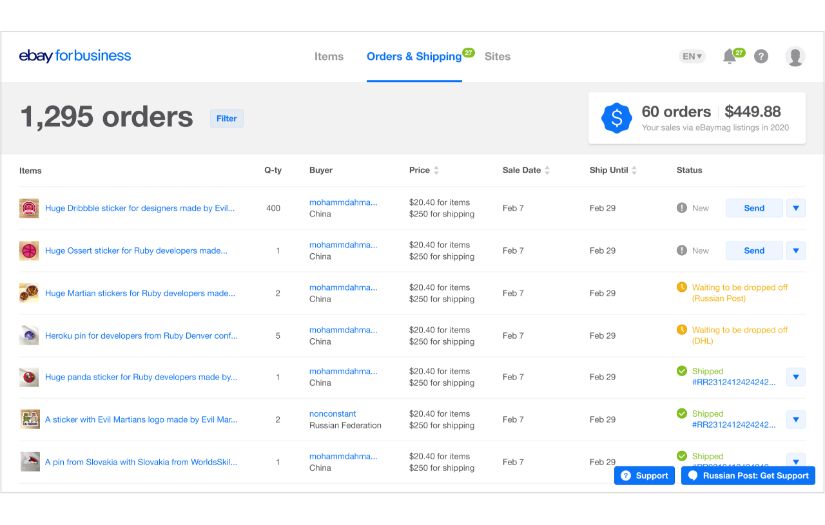Open Huge Martian stickers item link
The height and width of the screenshot is (525, 825).
click(x=140, y=293)
